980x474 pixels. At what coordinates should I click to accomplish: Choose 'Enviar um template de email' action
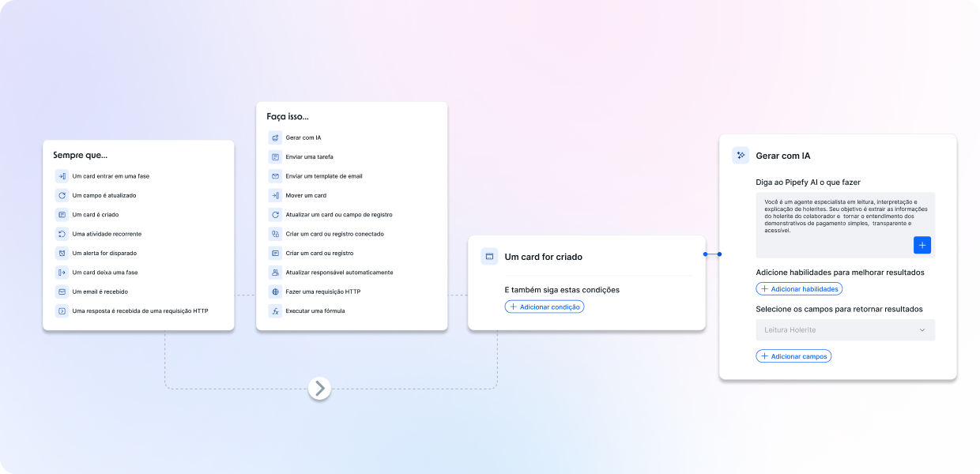pyautogui.click(x=323, y=176)
